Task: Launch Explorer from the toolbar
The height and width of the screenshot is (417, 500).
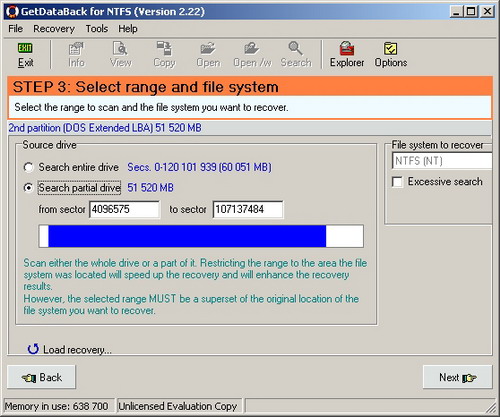Action: pos(347,55)
